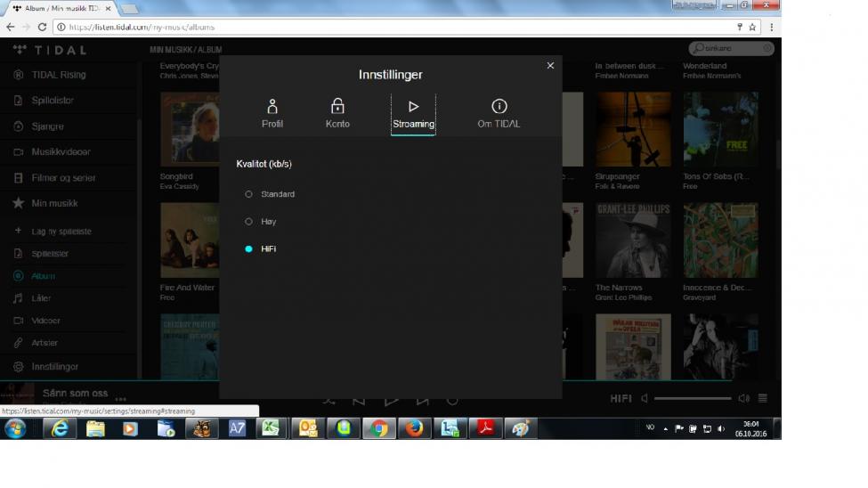The height and width of the screenshot is (488, 868).
Task: Click the Låter music note icon
Action: [x=19, y=298]
